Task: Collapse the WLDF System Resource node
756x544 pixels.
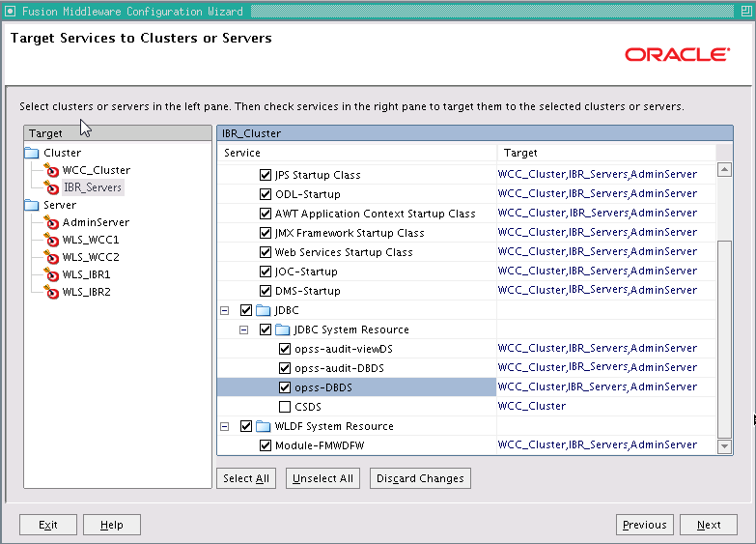Action: 225,427
